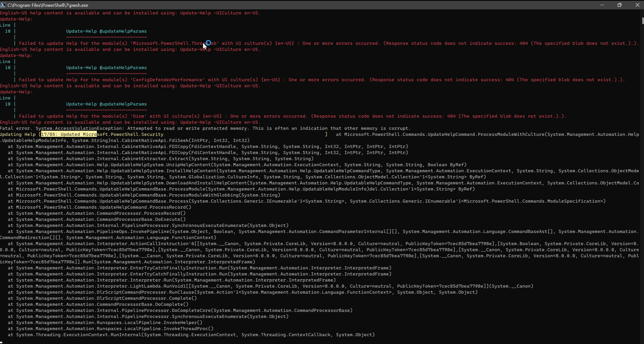The image size is (644, 344).
Task: Click the closing bracket of progress bar
Action: [326, 134]
